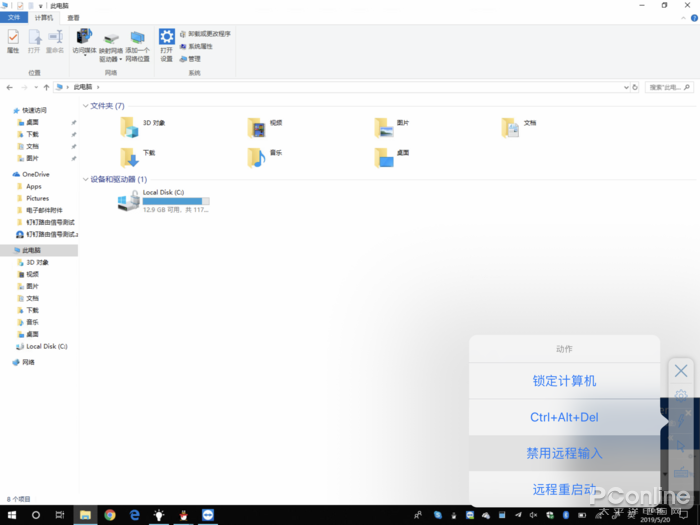Screen dimensions: 700x525
Task: Select 锁定计算机 (Lock computer) action
Action: (564, 381)
